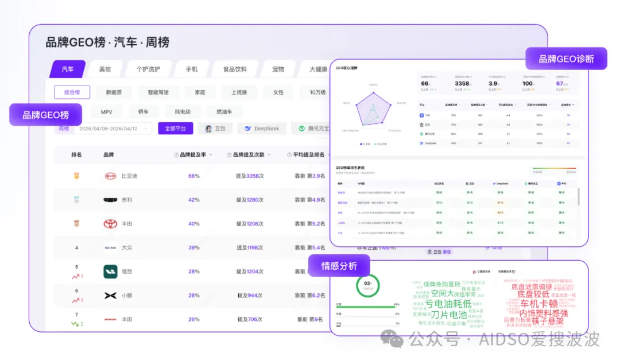This screenshot has width=620, height=364.
Task: Click the thumbs-down negative keywords icon
Action: [x=514, y=272]
